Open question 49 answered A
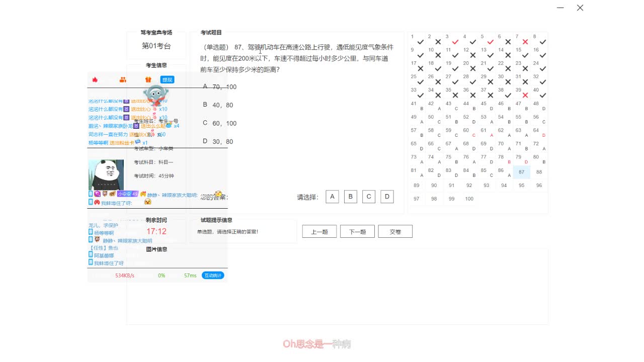Screen dimensions: 644x362 click(x=417, y=119)
